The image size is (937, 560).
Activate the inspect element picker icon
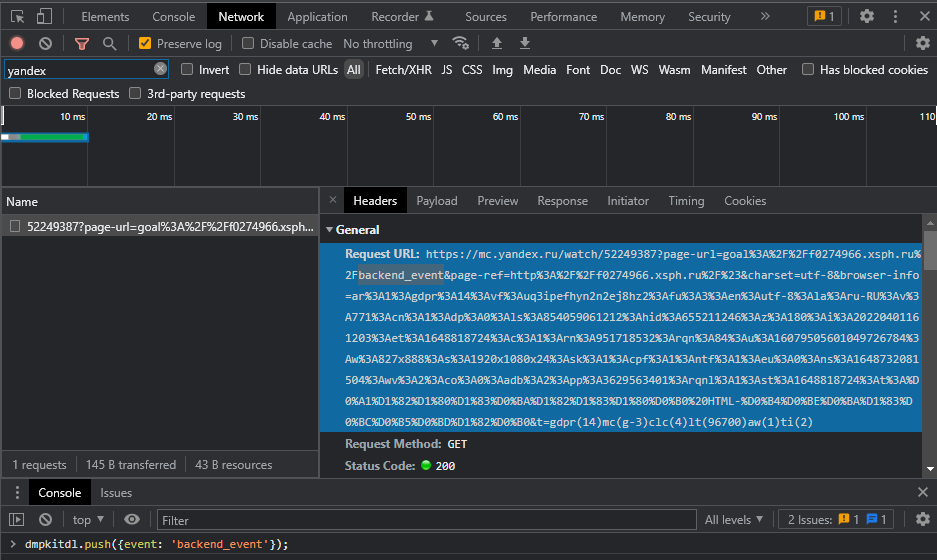17,16
